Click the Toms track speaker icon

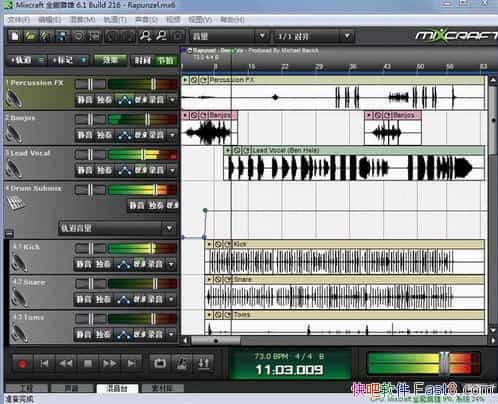(19, 333)
